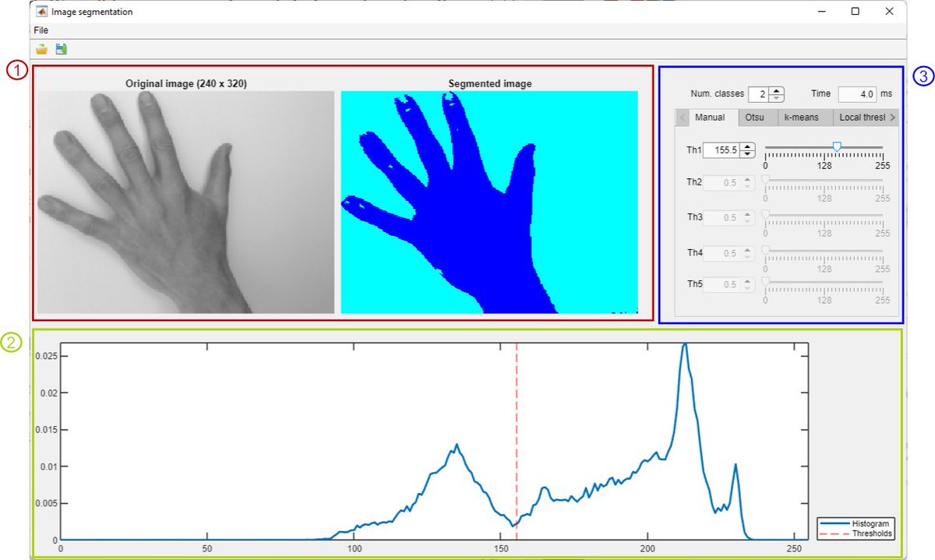Open the Local threshold tab
The image size is (935, 560).
pyautogui.click(x=862, y=118)
